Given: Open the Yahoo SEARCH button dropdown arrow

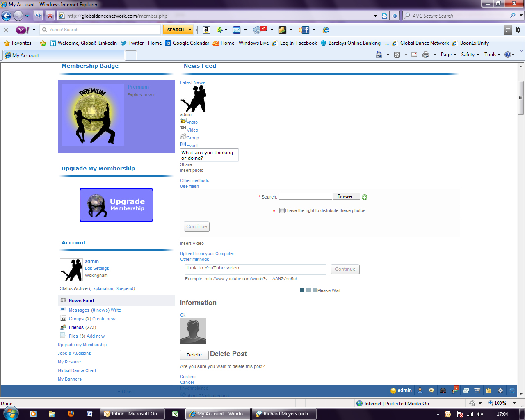Looking at the screenshot, I should (x=190, y=30).
